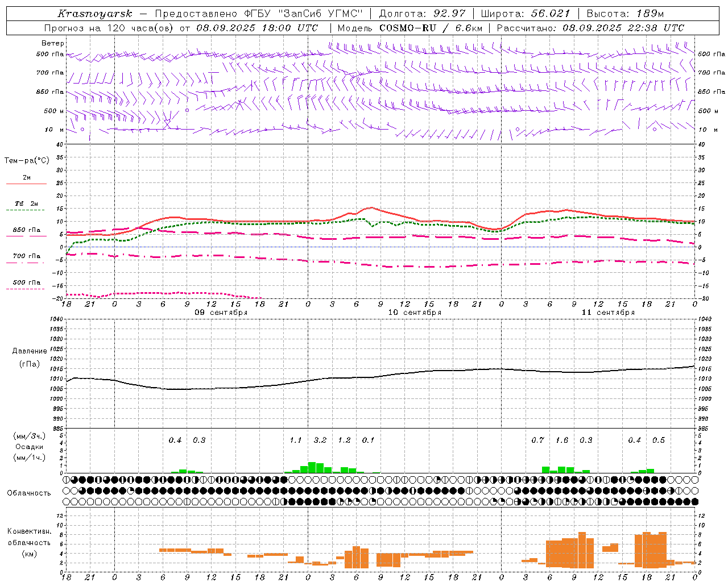Screen dimensions: 728x582
Task: Select the 0.7 precipitation total value
Action: pos(538,440)
